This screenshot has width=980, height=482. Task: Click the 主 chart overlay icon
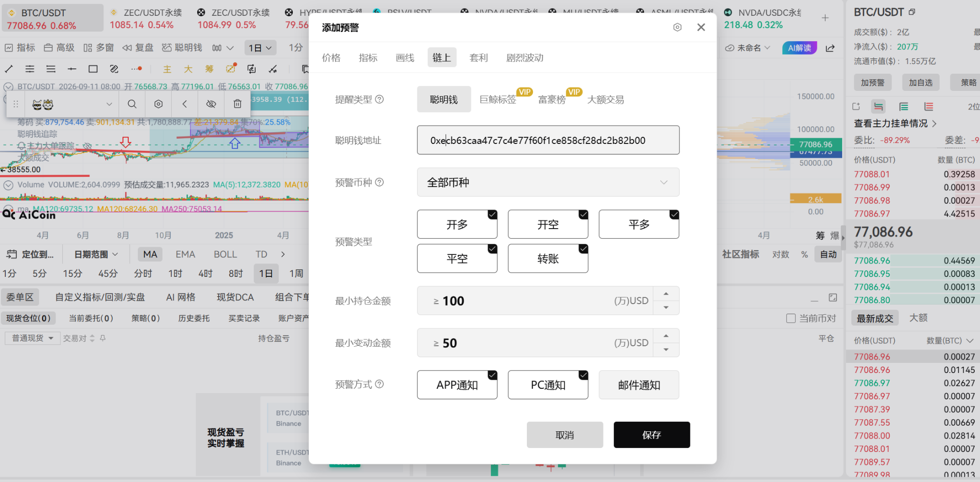[167, 69]
